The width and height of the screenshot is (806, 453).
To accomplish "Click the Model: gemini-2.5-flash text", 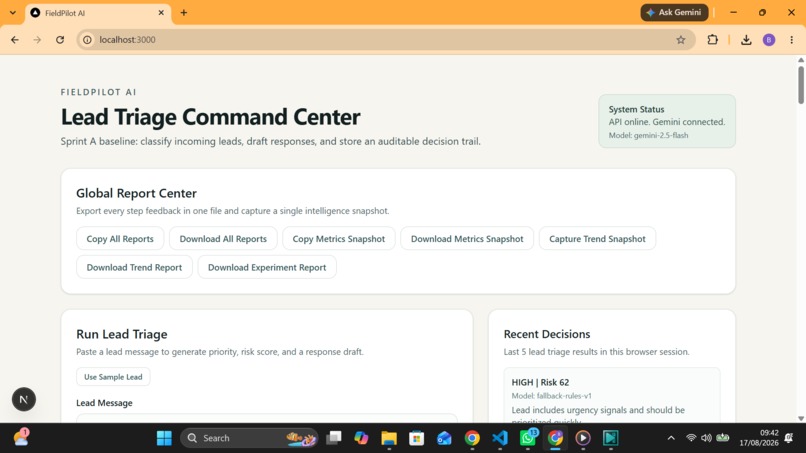I will click(648, 135).
